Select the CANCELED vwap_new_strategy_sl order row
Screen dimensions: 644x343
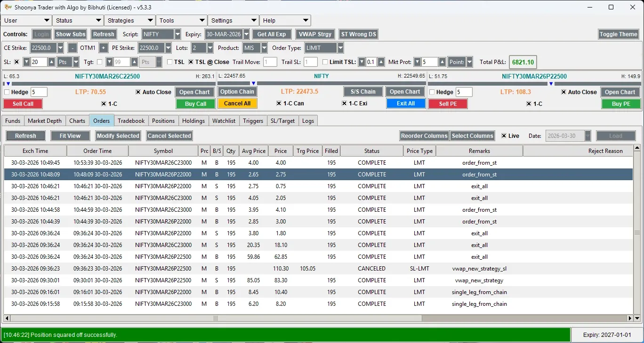coord(319,269)
